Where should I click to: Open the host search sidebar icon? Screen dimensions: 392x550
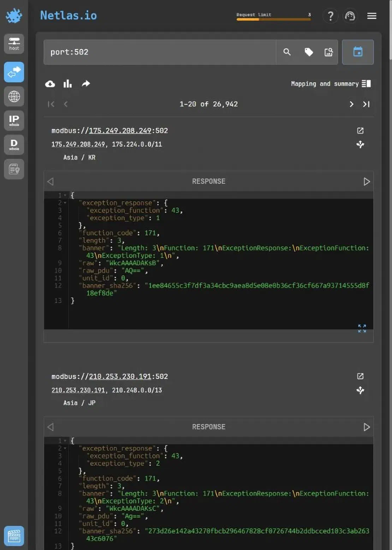pos(14,44)
